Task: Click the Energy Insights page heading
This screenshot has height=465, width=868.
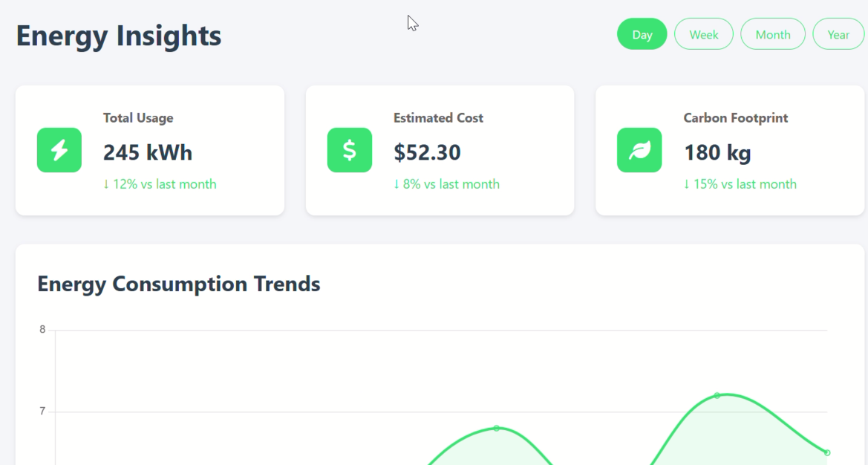Action: click(x=119, y=36)
